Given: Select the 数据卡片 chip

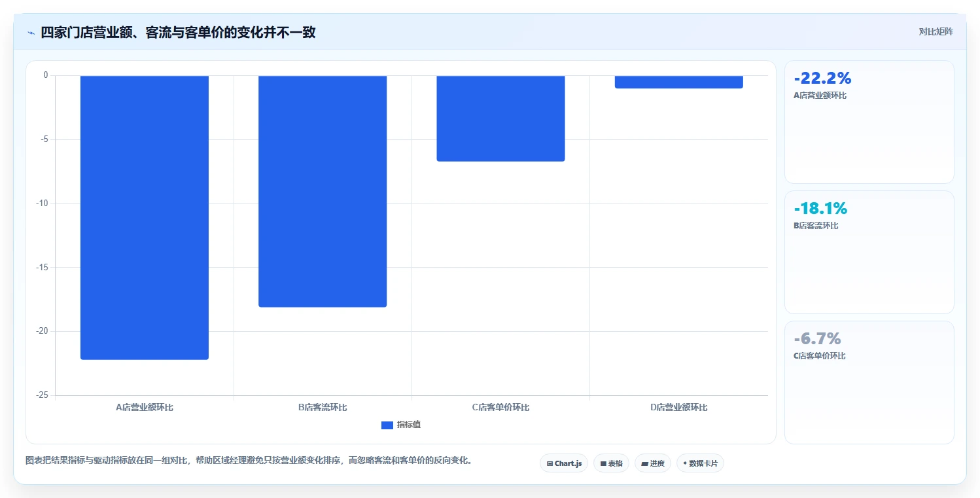Looking at the screenshot, I should point(700,463).
